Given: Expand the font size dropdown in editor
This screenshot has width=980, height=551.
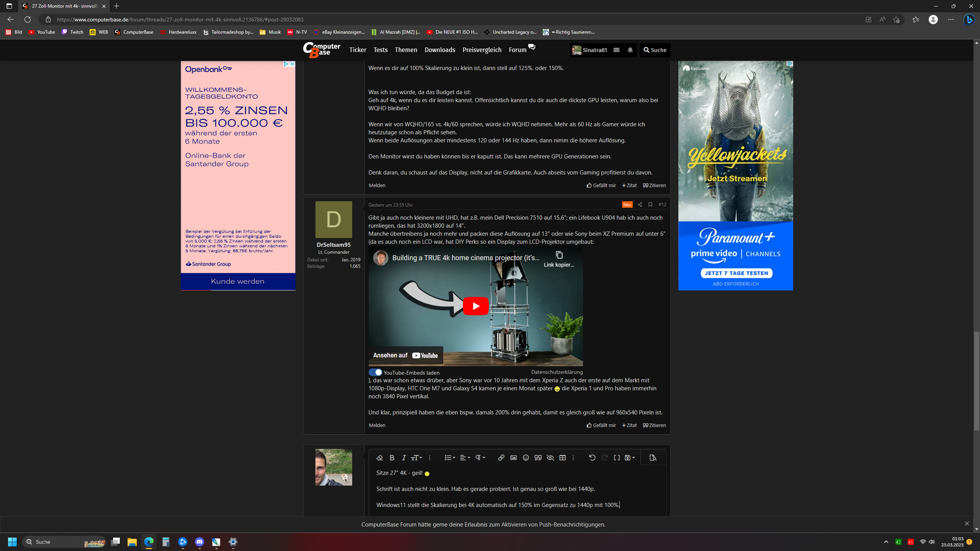Looking at the screenshot, I should pyautogui.click(x=416, y=458).
